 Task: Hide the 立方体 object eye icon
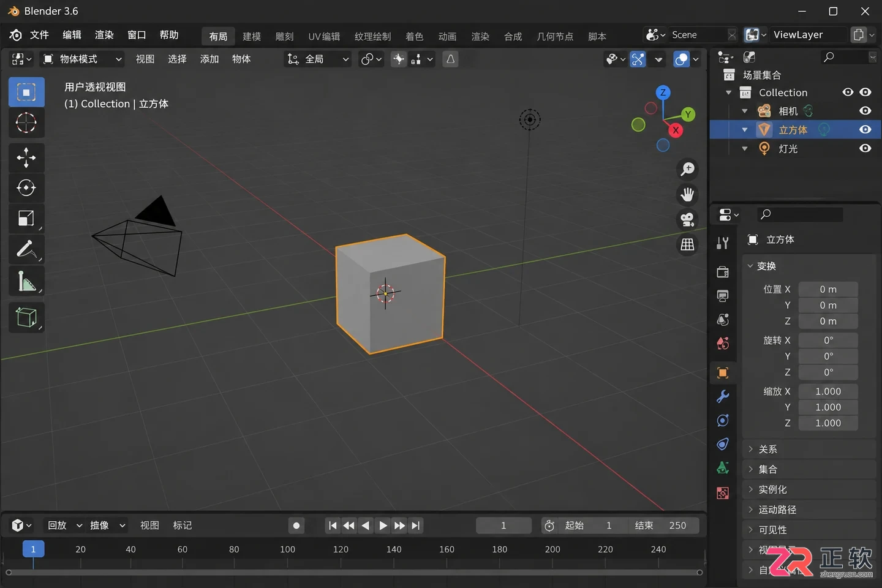(x=865, y=130)
